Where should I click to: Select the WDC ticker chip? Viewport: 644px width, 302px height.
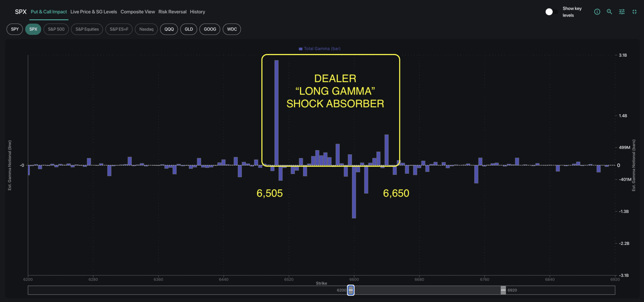(x=232, y=29)
